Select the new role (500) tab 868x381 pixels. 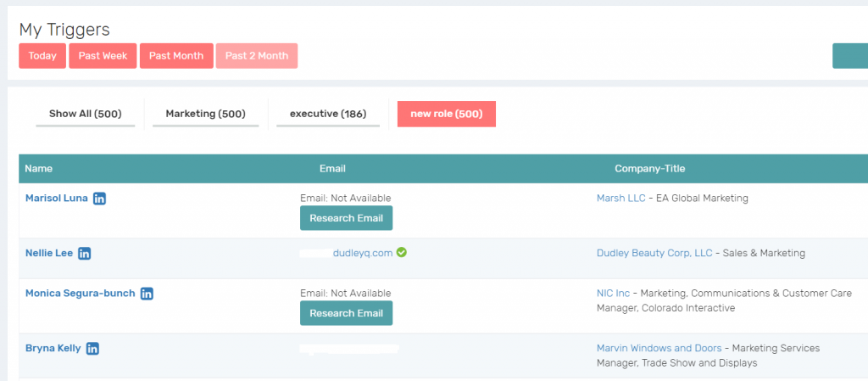tap(446, 114)
